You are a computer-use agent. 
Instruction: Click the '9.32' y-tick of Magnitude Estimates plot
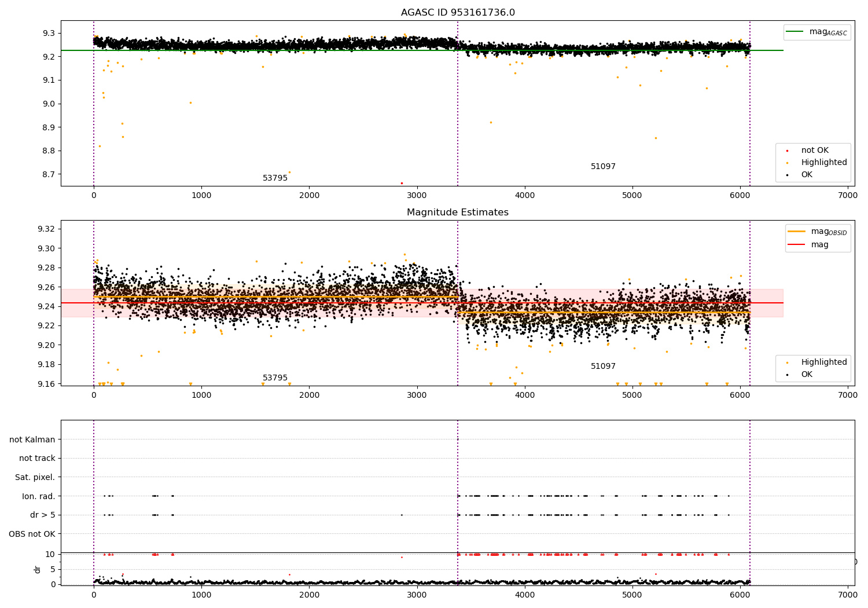46,229
